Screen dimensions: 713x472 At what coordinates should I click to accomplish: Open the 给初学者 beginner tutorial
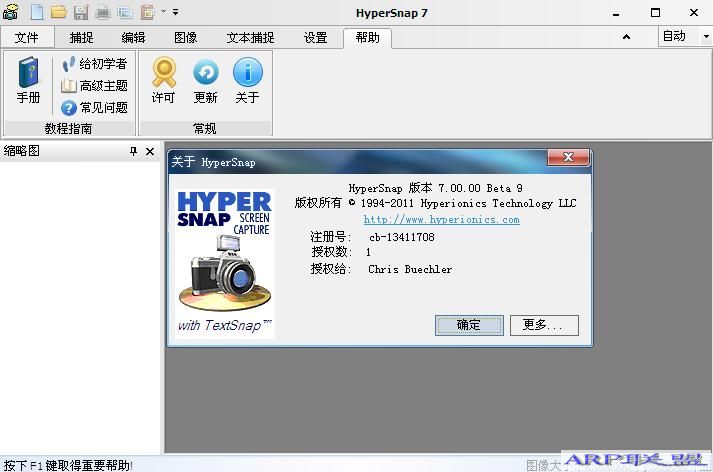(x=95, y=64)
